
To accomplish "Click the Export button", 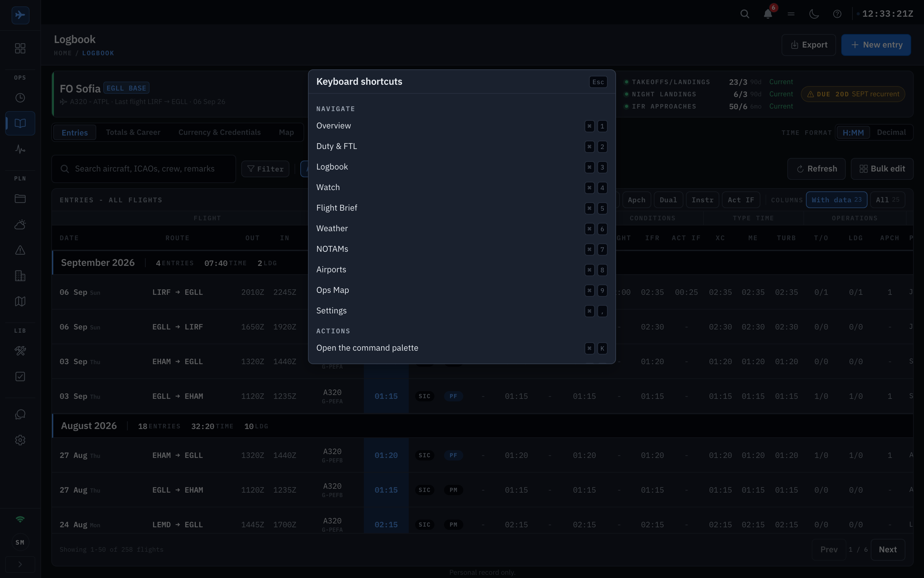I will coord(808,45).
